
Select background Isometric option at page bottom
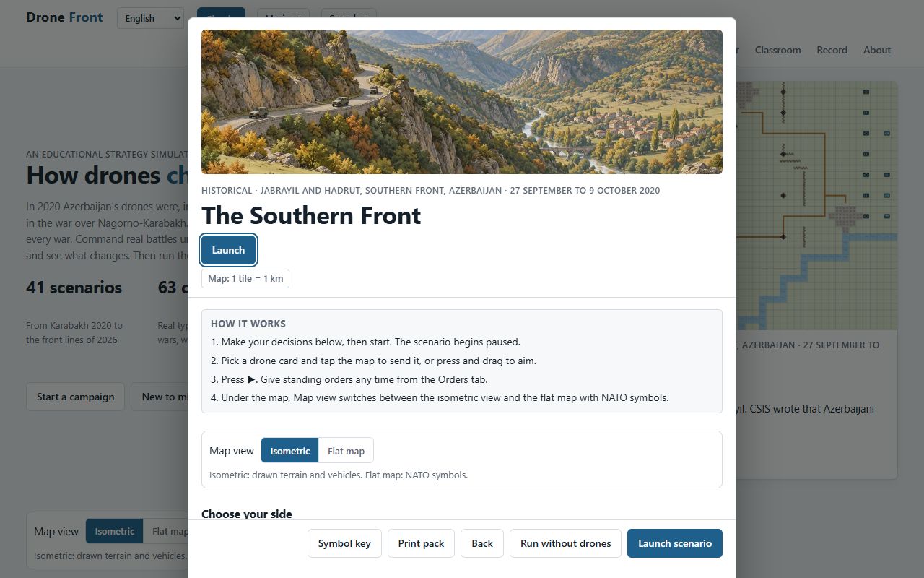(114, 531)
